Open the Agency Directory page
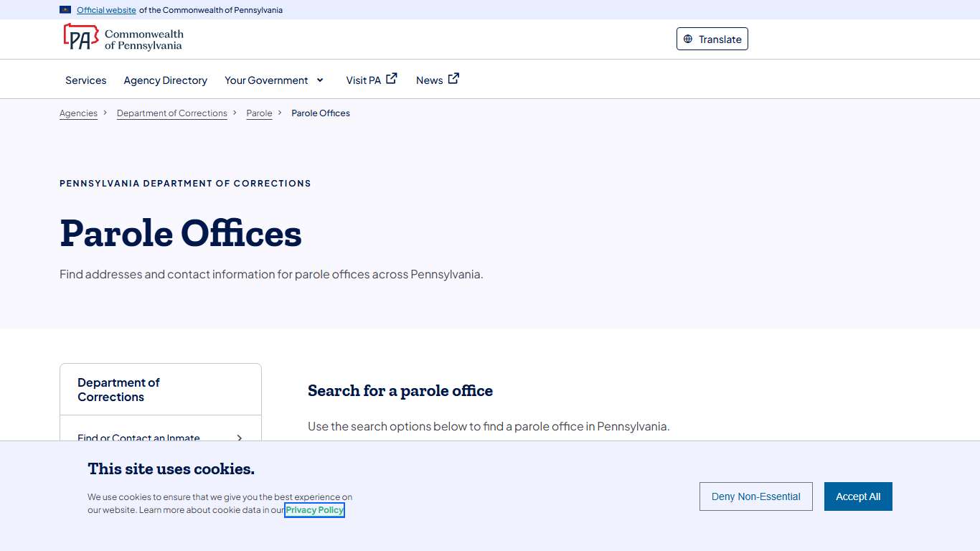This screenshot has height=551, width=980. point(165,80)
